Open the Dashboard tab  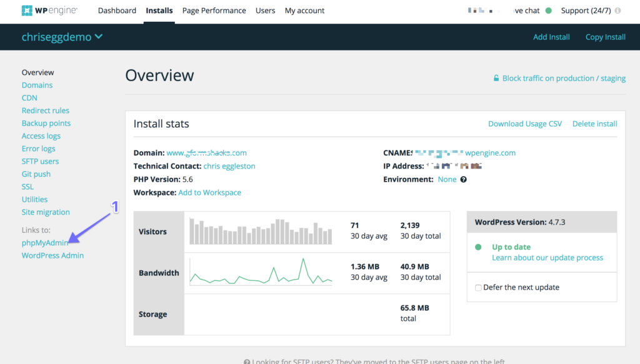point(117,11)
